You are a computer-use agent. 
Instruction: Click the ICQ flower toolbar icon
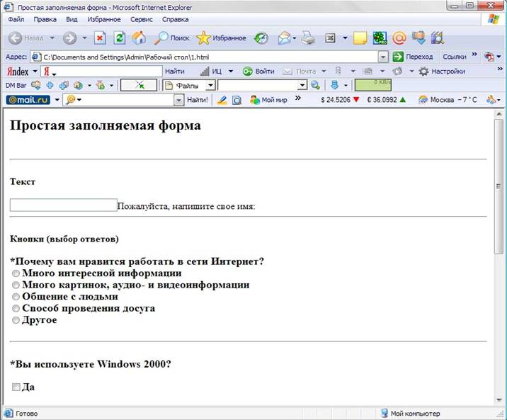380,38
